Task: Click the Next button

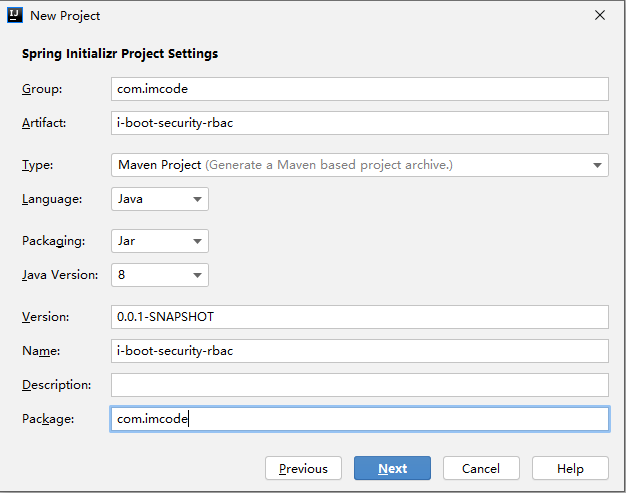Action: click(x=392, y=468)
